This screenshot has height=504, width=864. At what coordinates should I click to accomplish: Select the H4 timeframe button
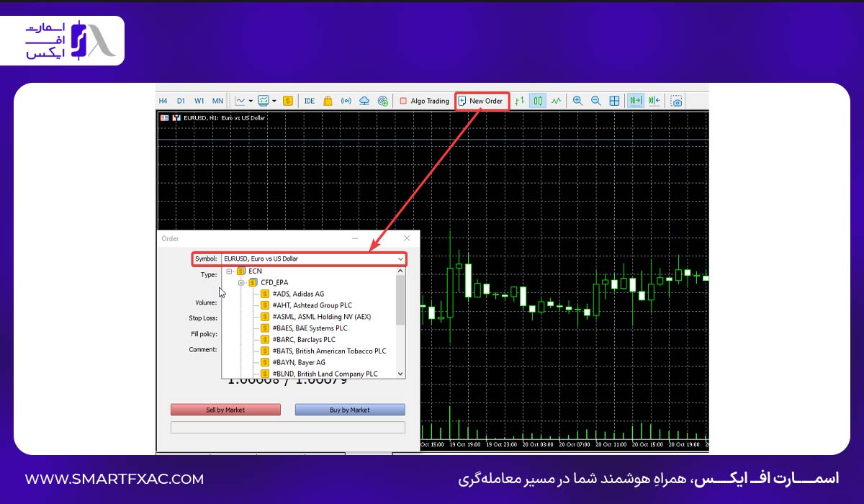pyautogui.click(x=163, y=102)
